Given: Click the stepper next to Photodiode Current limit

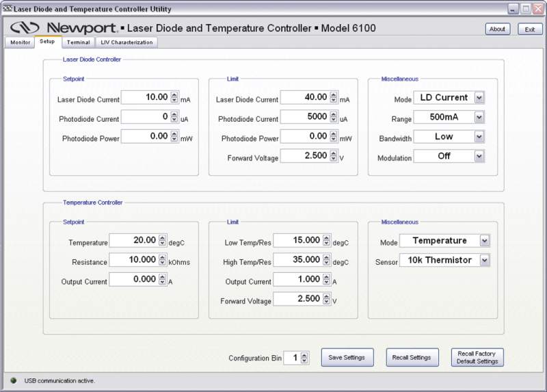Looking at the screenshot, I should (x=334, y=118).
